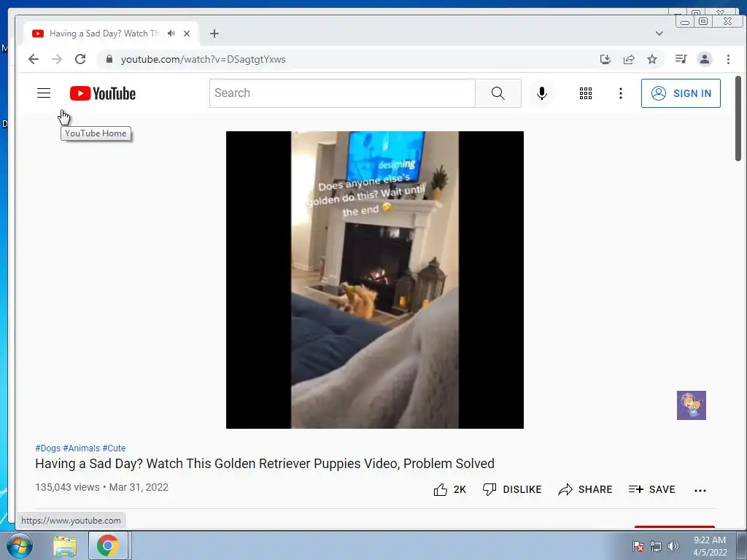The height and width of the screenshot is (560, 747).
Task: Click the SIGN IN button
Action: pyautogui.click(x=681, y=93)
